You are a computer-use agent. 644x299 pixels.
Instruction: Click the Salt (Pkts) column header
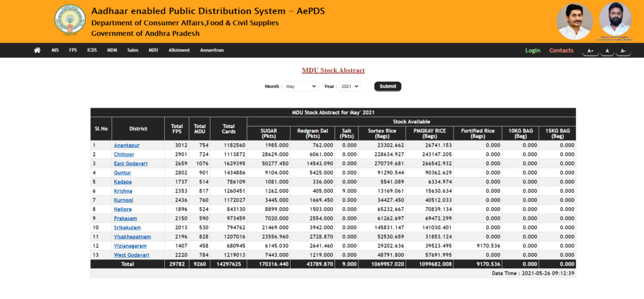[347, 133]
